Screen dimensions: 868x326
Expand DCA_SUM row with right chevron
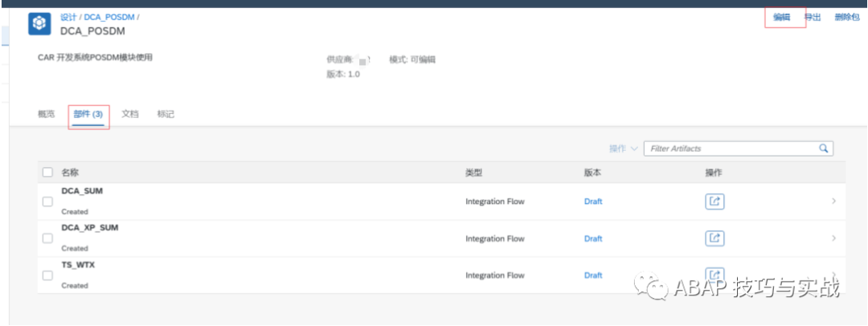(833, 202)
